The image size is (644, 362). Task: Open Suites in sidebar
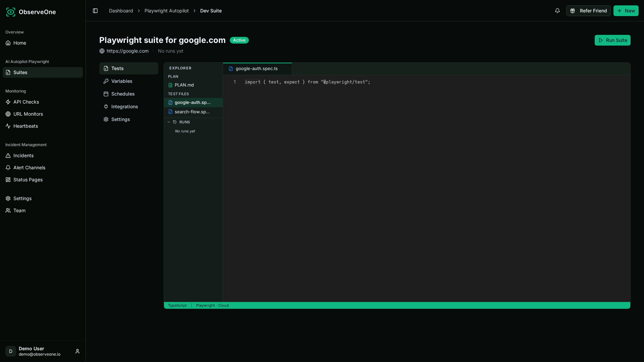tap(43, 72)
